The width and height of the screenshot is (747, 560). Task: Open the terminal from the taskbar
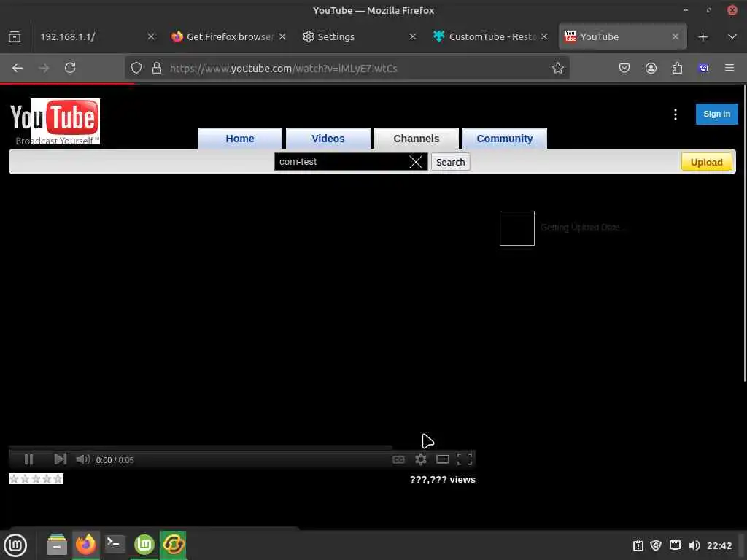pos(115,544)
